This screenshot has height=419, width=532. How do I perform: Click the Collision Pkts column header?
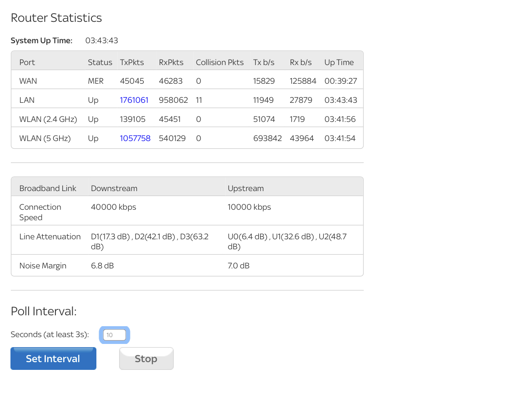220,62
